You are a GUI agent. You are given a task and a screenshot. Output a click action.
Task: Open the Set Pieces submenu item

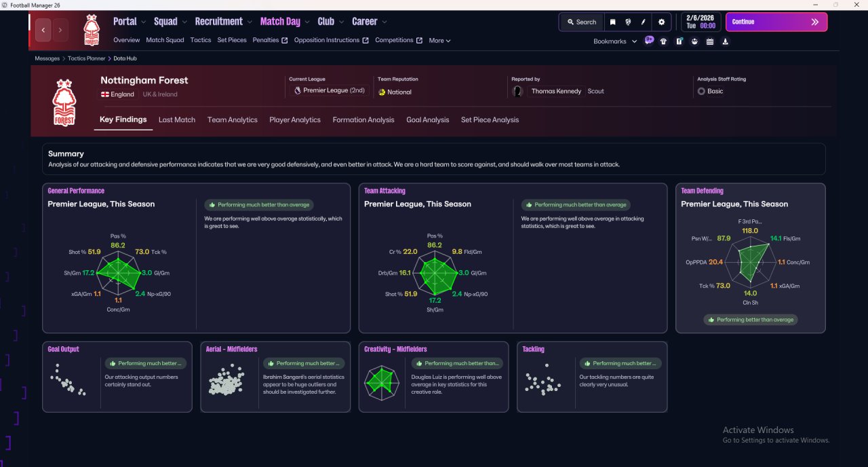coord(232,40)
